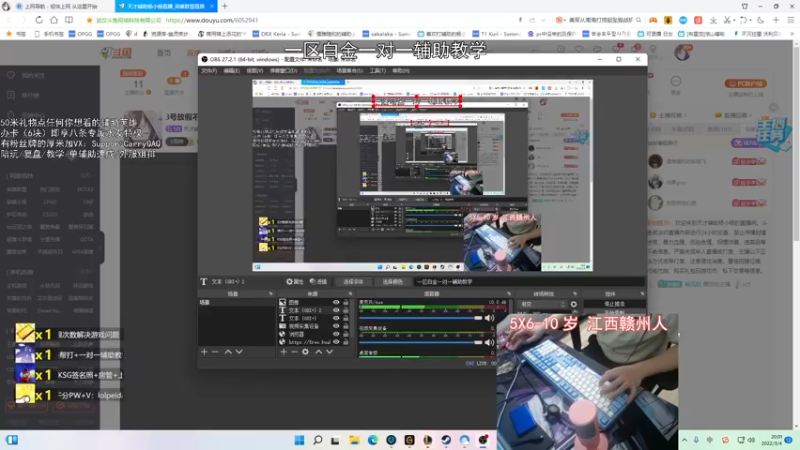Lock the 视频采集设备 source

[346, 326]
